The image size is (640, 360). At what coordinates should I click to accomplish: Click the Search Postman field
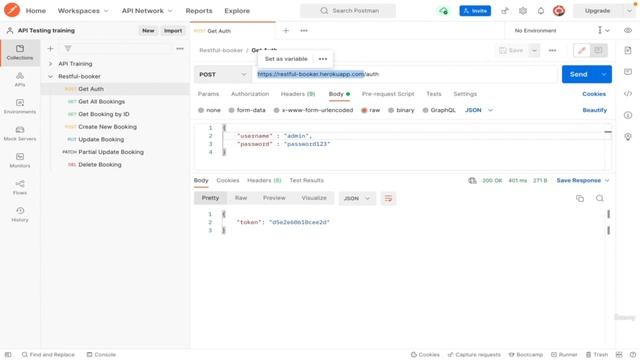coord(348,11)
